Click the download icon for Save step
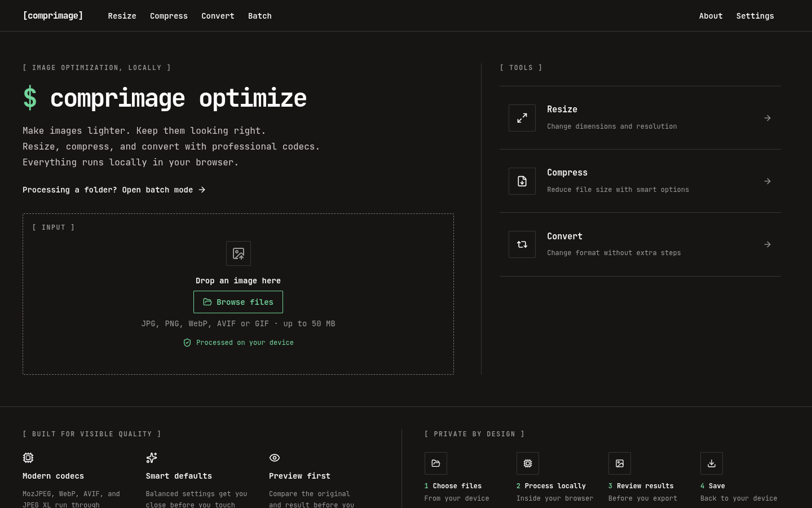The width and height of the screenshot is (812, 508). [712, 463]
